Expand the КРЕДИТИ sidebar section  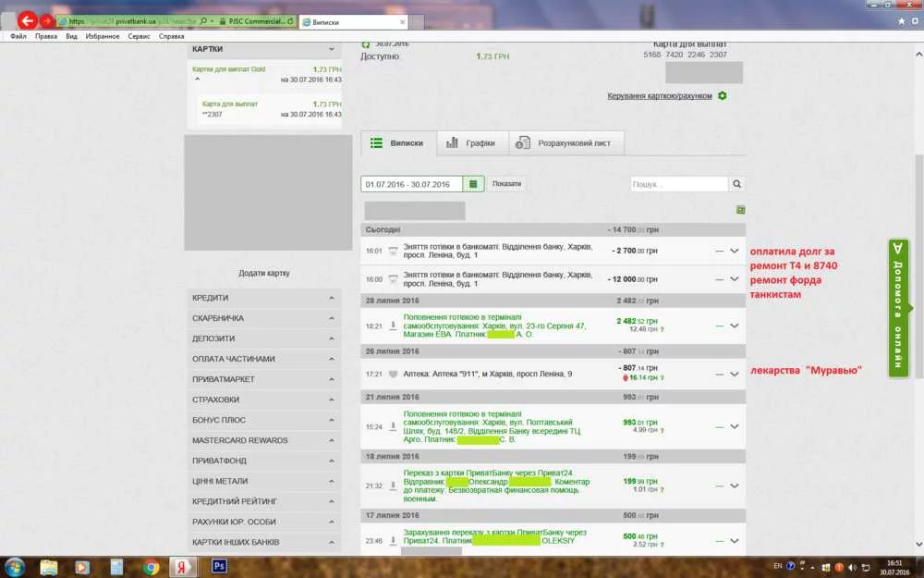[264, 298]
